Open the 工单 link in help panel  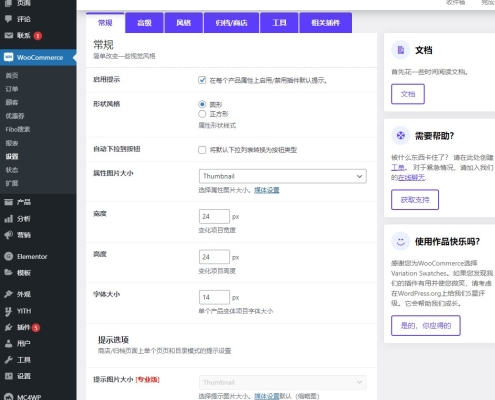[398, 167]
